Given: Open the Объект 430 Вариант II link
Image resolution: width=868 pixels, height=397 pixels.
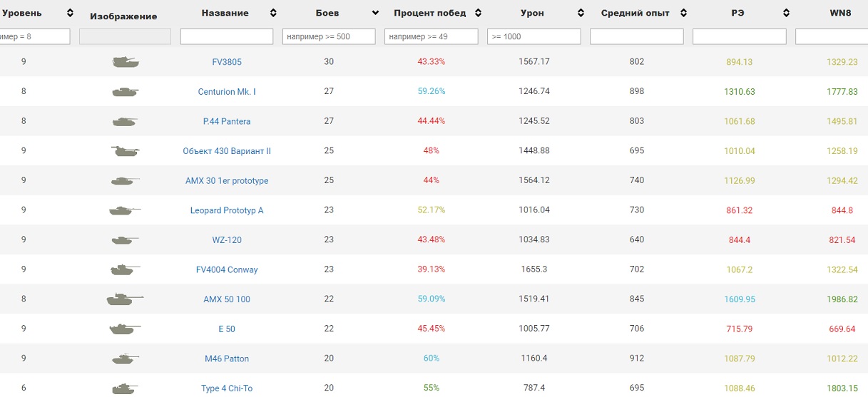Looking at the screenshot, I should [227, 151].
